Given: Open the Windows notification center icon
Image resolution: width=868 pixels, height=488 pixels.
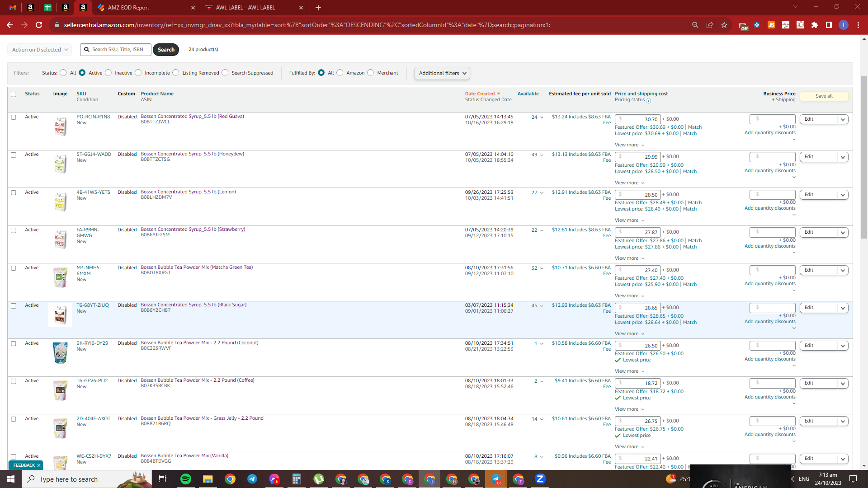Looking at the screenshot, I should pyautogui.click(x=853, y=479).
